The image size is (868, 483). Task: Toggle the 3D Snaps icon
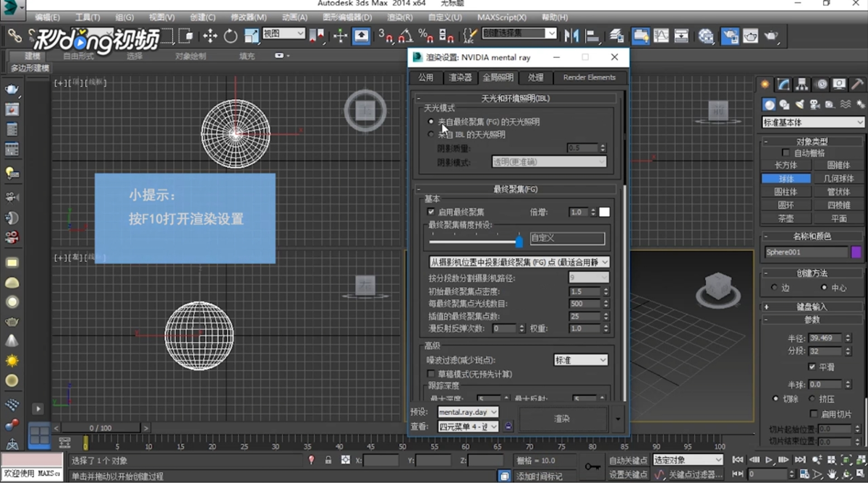(x=385, y=35)
